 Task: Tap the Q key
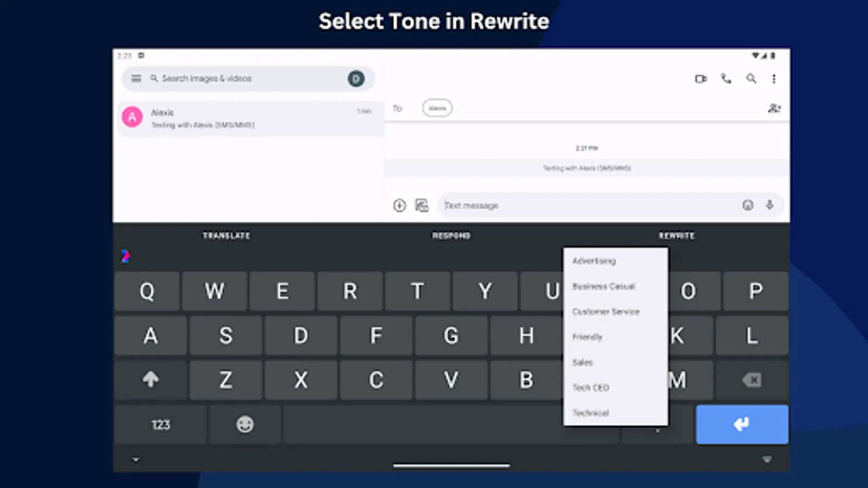pos(147,292)
